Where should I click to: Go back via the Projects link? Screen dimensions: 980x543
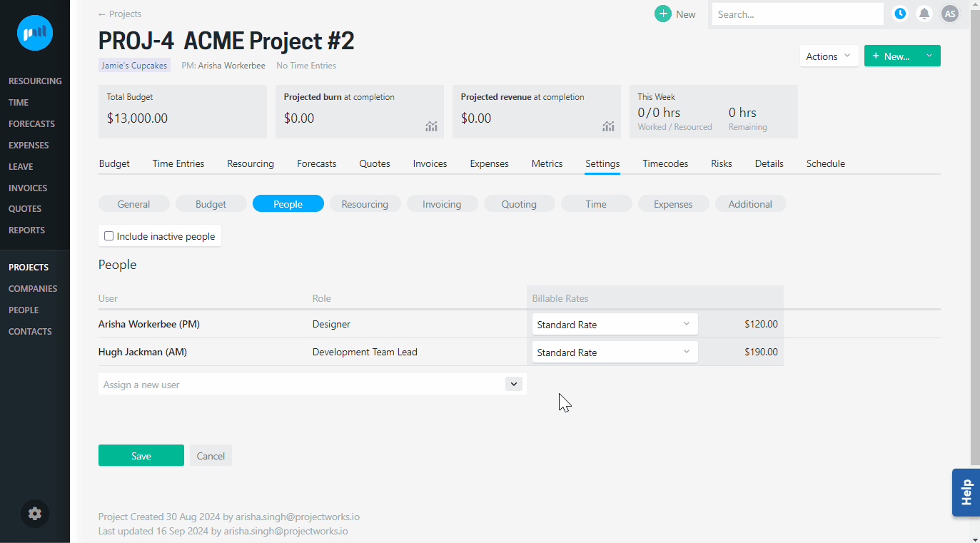point(120,14)
